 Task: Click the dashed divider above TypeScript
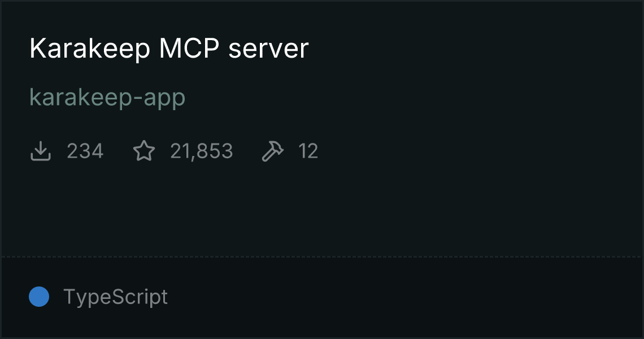[x=322, y=257]
